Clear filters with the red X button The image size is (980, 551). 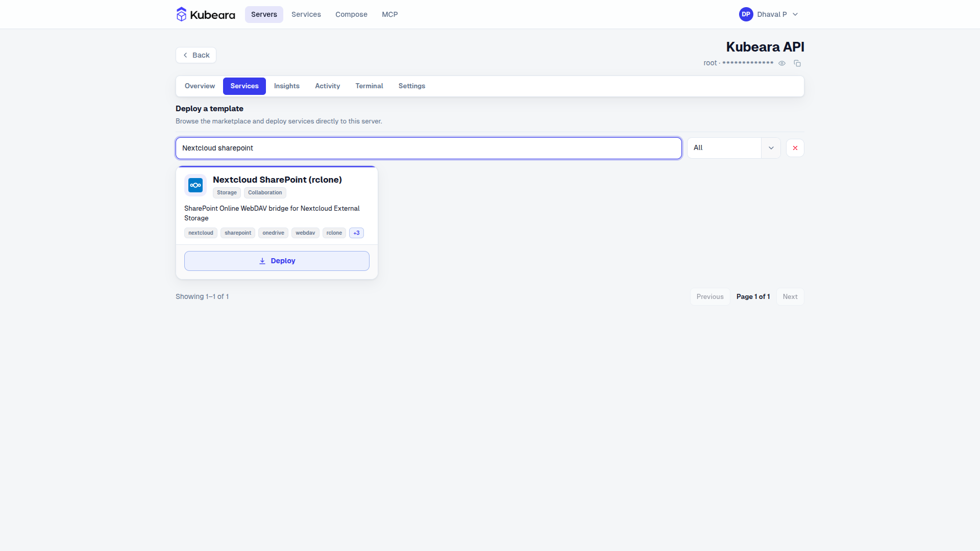click(795, 148)
